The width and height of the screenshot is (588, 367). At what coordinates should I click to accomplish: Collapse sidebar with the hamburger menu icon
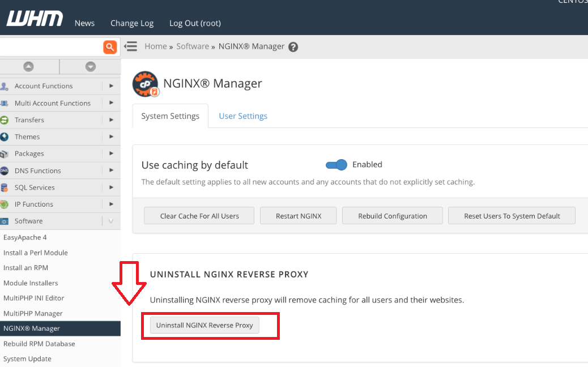131,46
